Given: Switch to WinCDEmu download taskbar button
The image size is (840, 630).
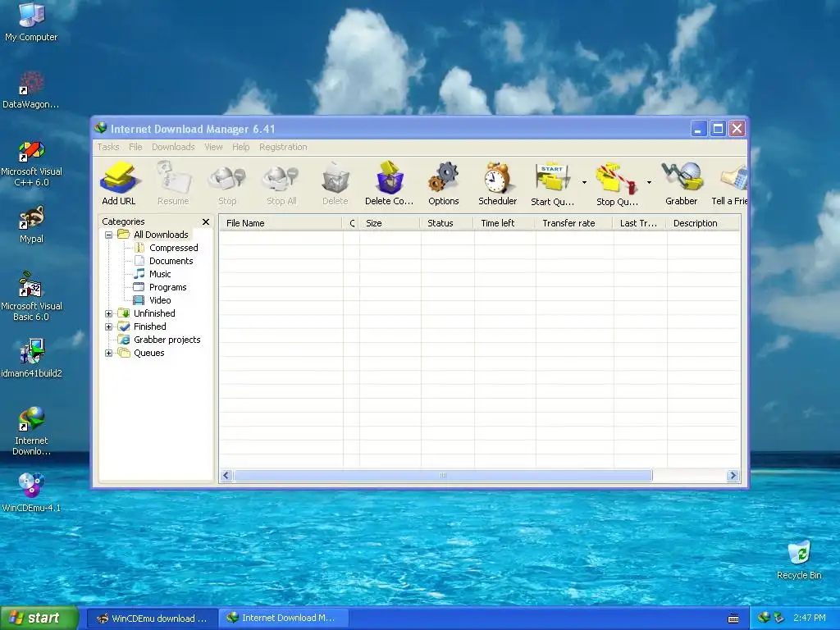Looking at the screenshot, I should click(152, 619).
